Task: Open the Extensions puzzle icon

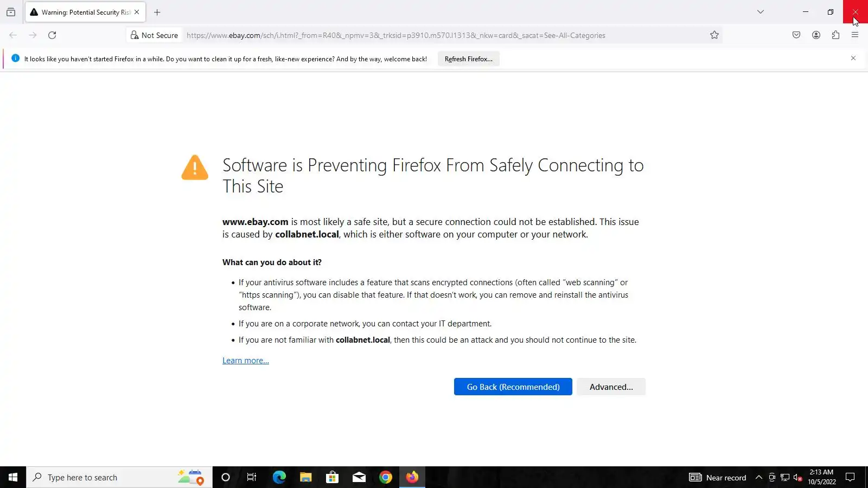Action: pos(835,35)
